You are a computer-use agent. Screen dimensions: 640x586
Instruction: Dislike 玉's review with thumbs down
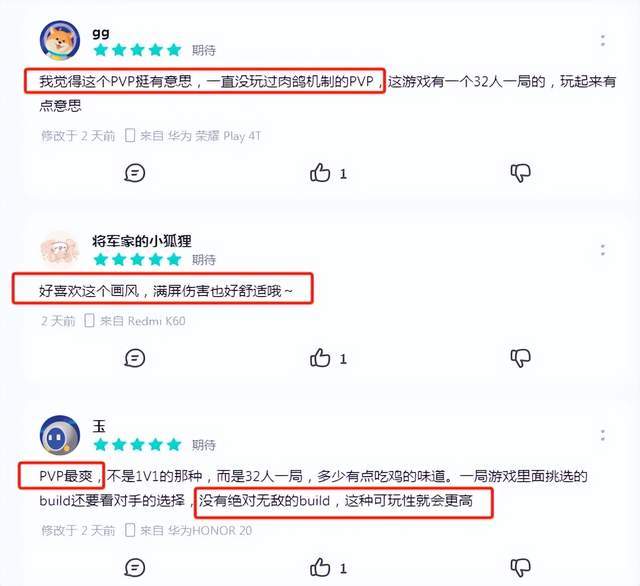tap(521, 568)
